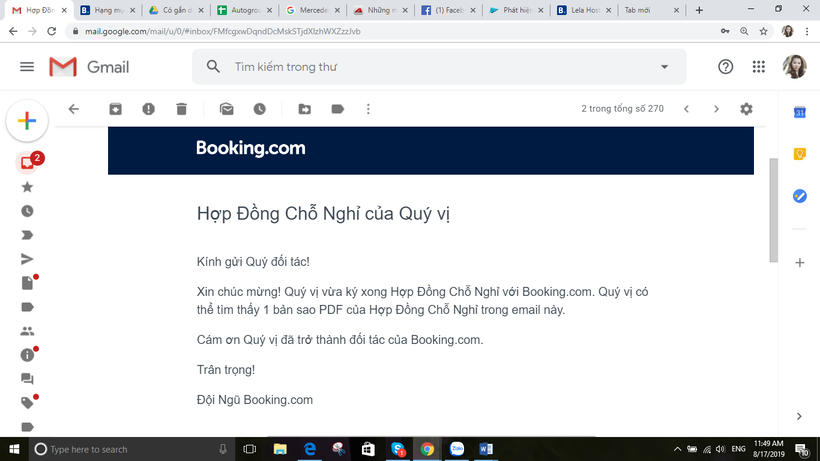Switch to the Lela Hostel tab

(584, 10)
